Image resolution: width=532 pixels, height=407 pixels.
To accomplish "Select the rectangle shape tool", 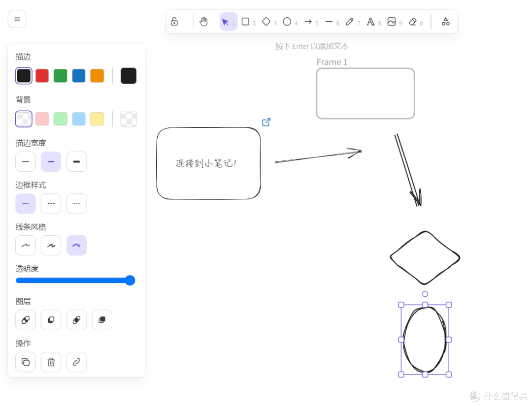I will pyautogui.click(x=245, y=22).
